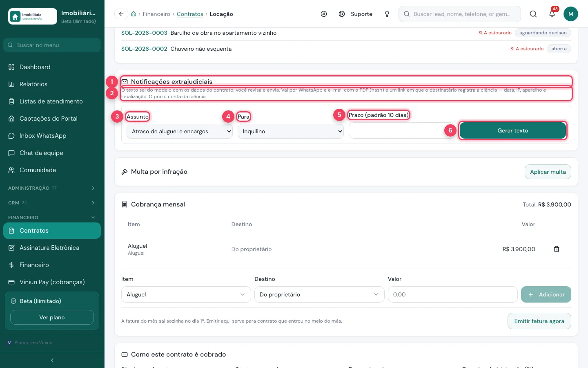Open the Assunto dropdown
The image size is (588, 368).
click(180, 131)
